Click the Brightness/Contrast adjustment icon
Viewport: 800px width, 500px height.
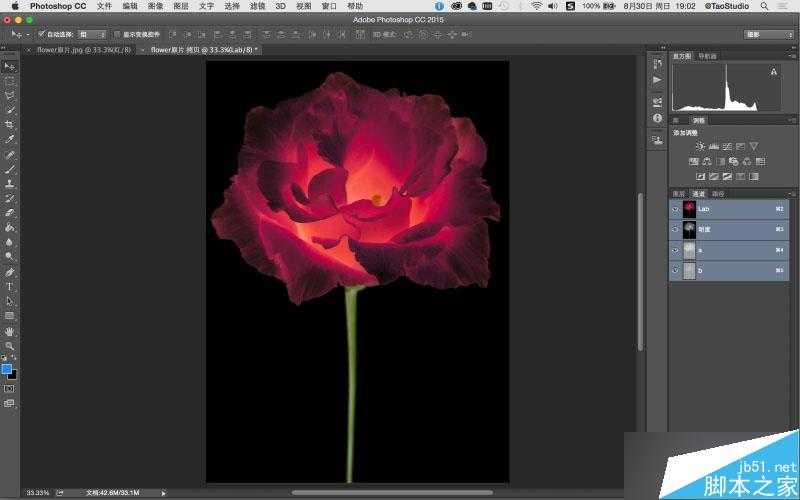(x=700, y=147)
